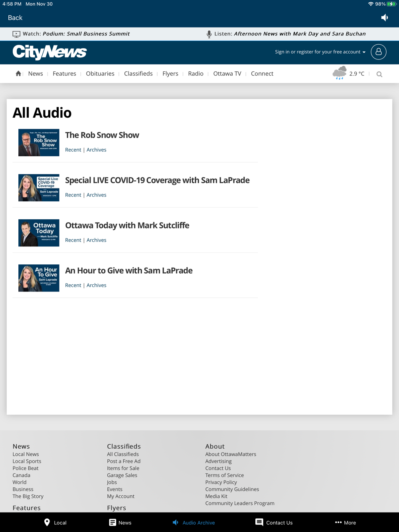Screen dimensions: 399x532
Task: Open the Local tab location pin
Action: coord(47,522)
